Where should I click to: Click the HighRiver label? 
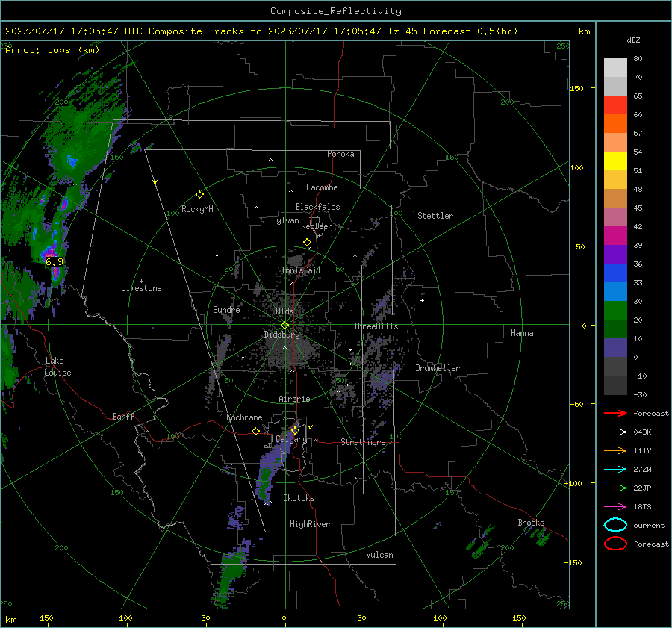click(310, 524)
